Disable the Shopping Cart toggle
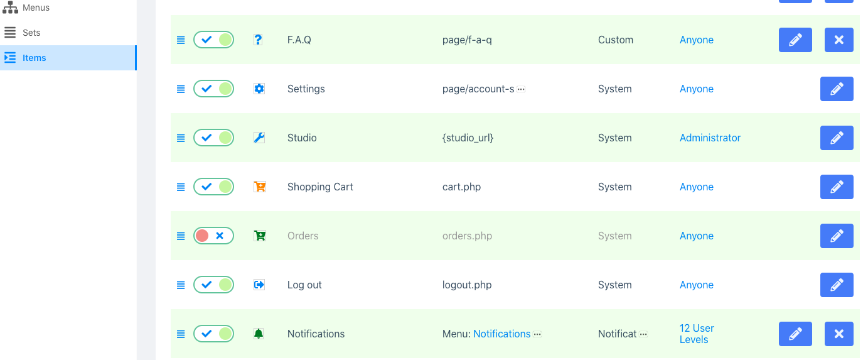The image size is (868, 360). tap(213, 187)
